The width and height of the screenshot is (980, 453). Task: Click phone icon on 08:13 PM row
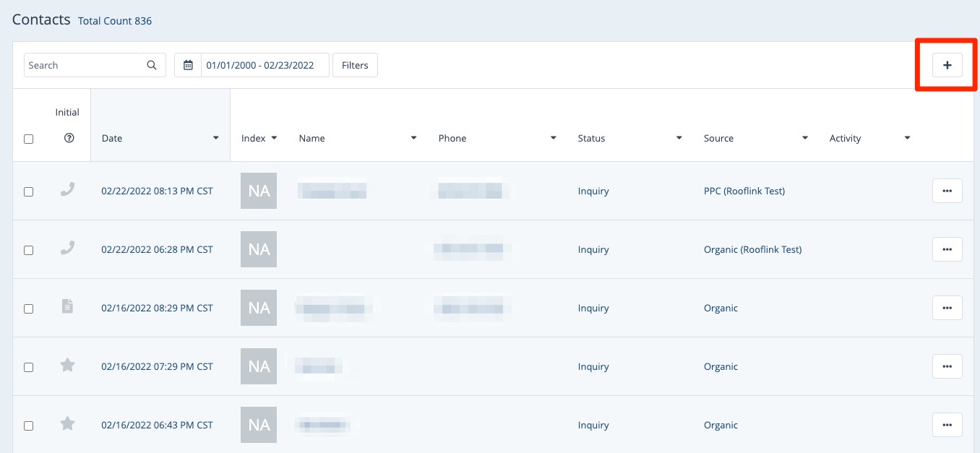click(x=67, y=190)
